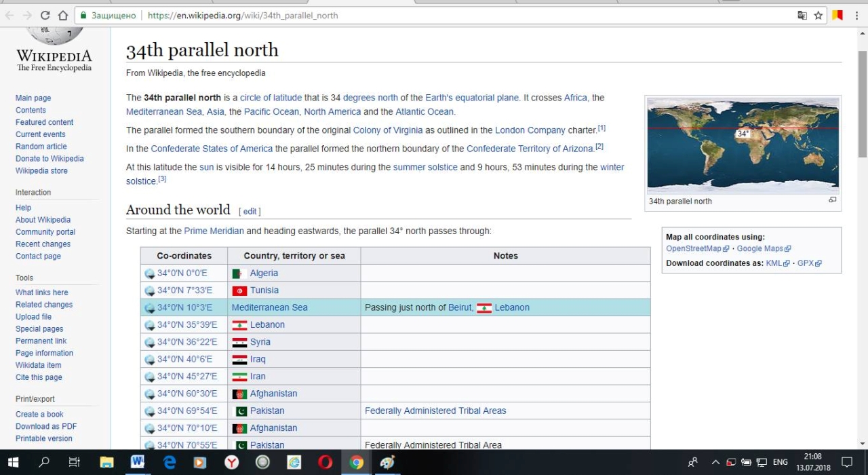This screenshot has width=868, height=475.
Task: Click the address bar URL field
Action: 434,15
